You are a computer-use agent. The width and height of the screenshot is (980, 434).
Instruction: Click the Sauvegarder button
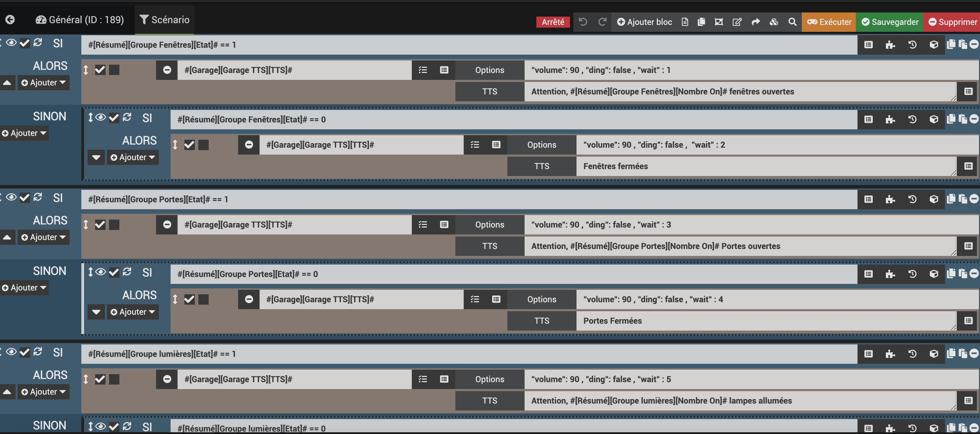coord(889,22)
